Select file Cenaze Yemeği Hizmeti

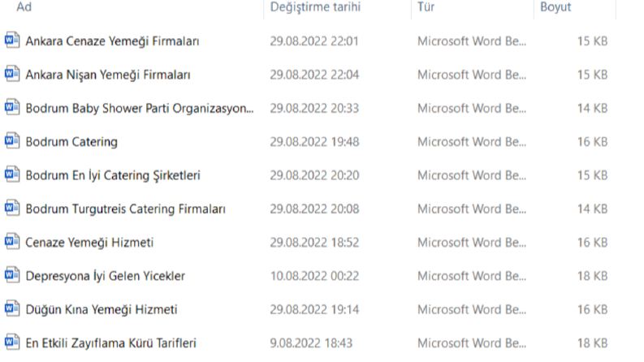89,243
